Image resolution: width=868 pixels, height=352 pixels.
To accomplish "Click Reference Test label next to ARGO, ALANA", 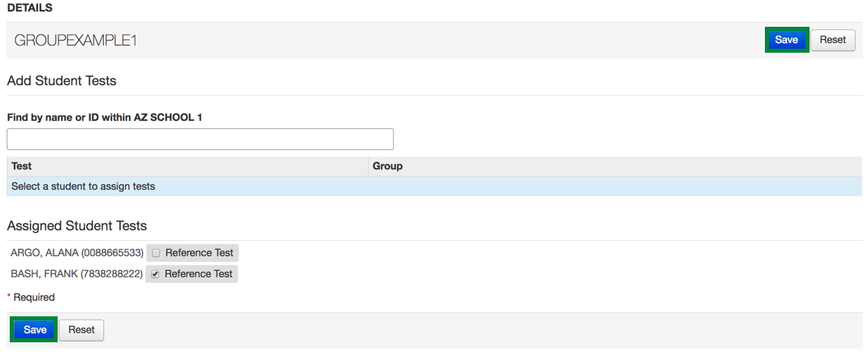I will 198,253.
